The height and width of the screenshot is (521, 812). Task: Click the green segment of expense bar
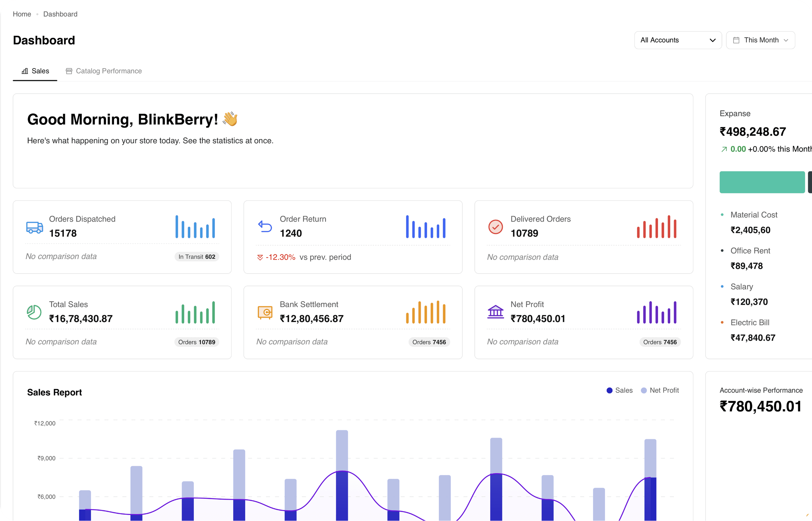762,182
